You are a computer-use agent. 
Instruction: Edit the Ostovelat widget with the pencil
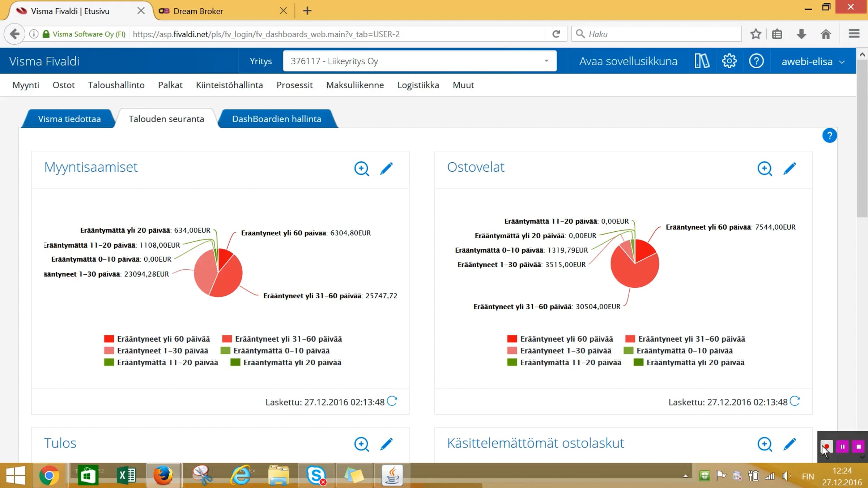click(790, 168)
